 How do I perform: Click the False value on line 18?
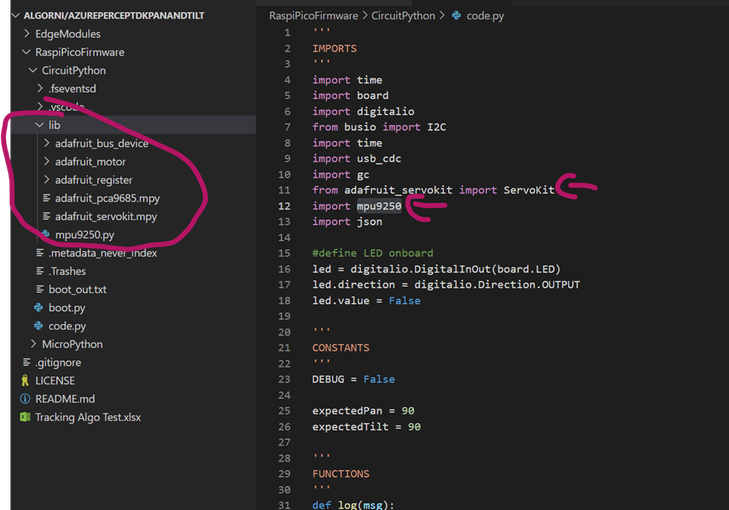pos(404,301)
